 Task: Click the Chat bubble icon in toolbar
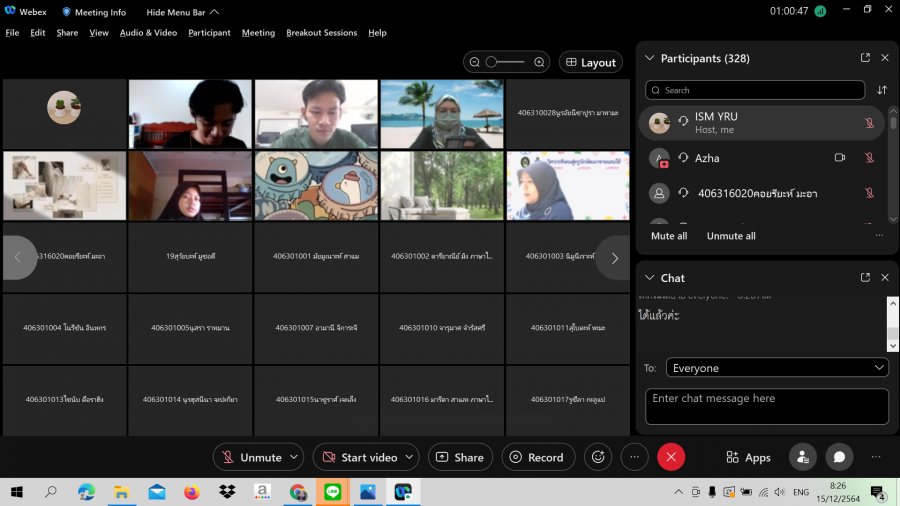839,457
